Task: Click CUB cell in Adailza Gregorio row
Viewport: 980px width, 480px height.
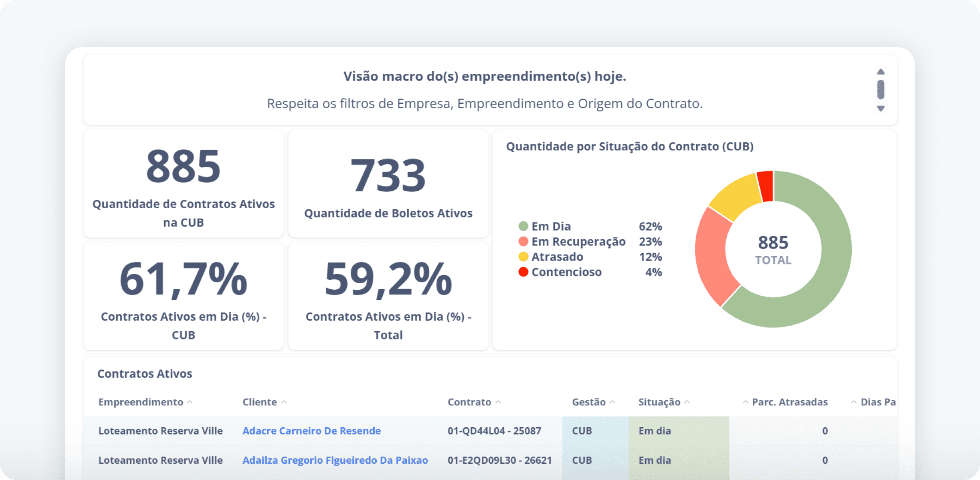Action: (595, 460)
